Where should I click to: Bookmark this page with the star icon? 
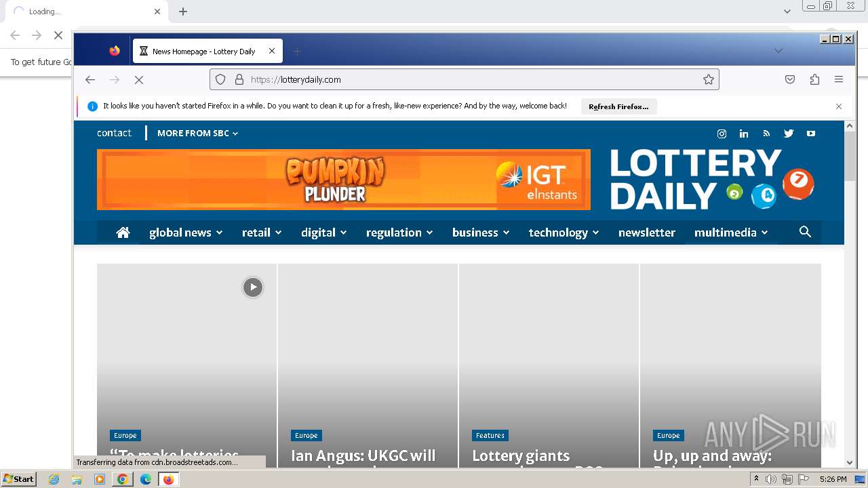[x=709, y=79]
